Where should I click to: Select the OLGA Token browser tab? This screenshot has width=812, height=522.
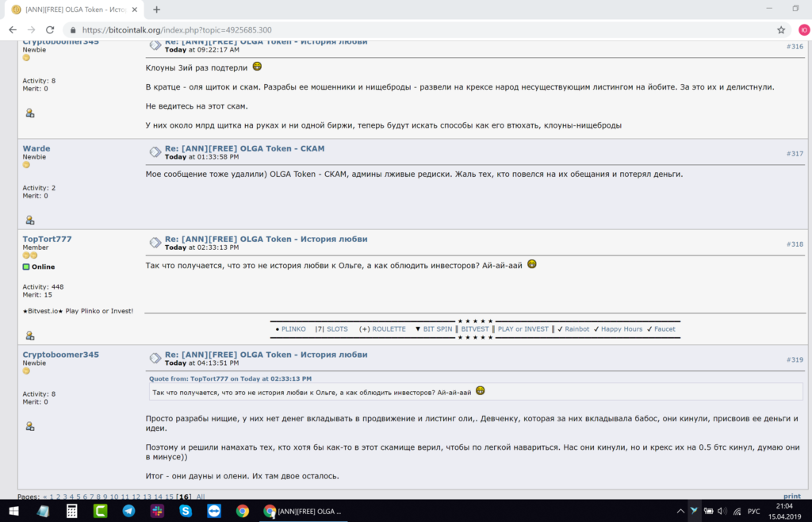pos(75,10)
